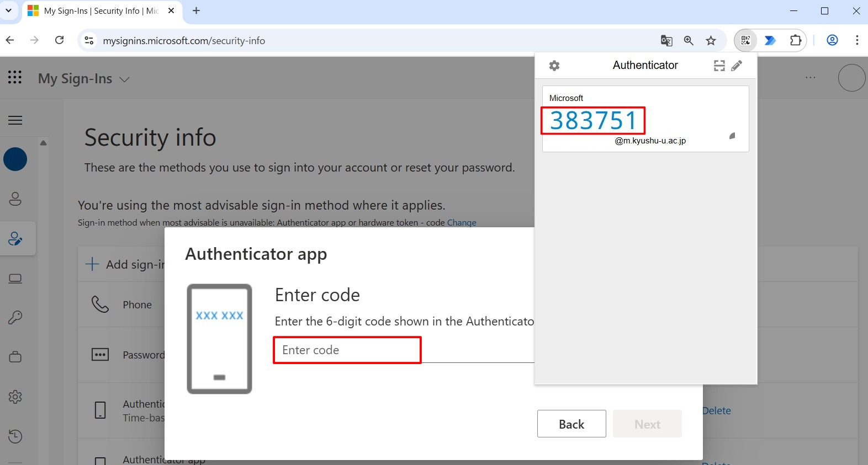
Task: Click the Next button in dialog
Action: (647, 424)
